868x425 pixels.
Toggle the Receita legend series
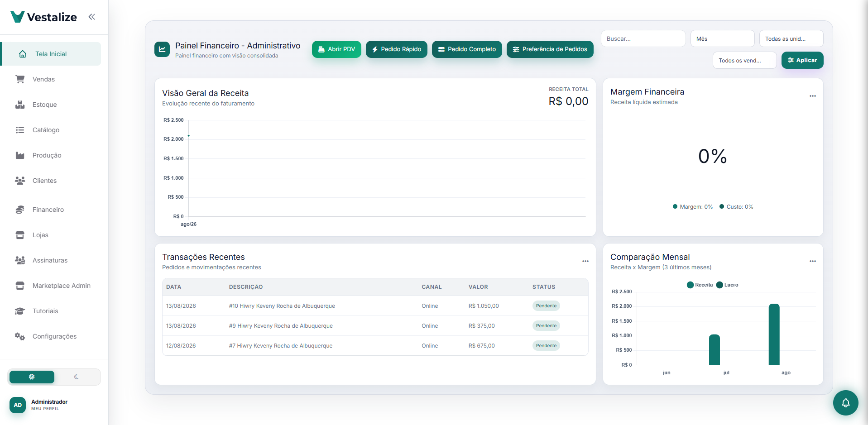(x=700, y=285)
